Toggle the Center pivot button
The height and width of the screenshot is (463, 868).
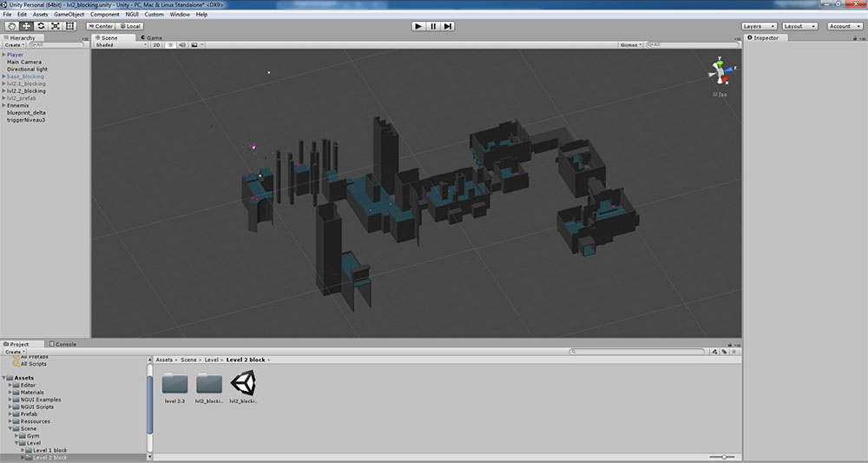(x=101, y=26)
